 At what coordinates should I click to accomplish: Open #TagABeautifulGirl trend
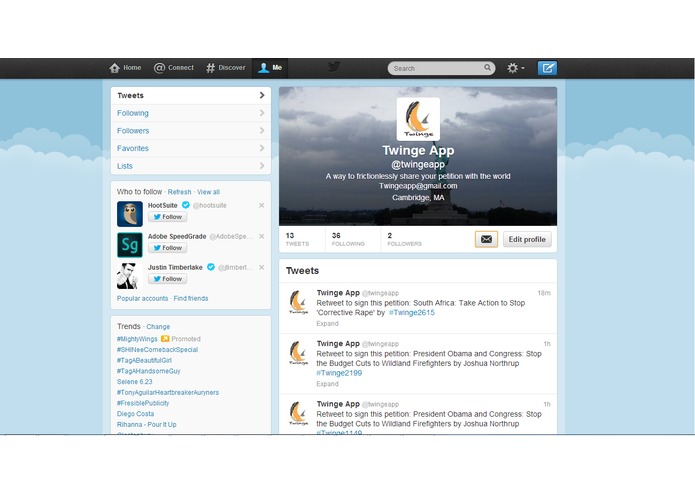pos(144,360)
